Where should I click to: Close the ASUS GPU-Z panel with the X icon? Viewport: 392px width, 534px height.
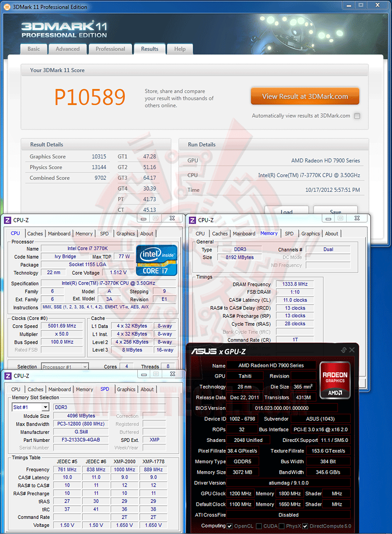point(352,350)
